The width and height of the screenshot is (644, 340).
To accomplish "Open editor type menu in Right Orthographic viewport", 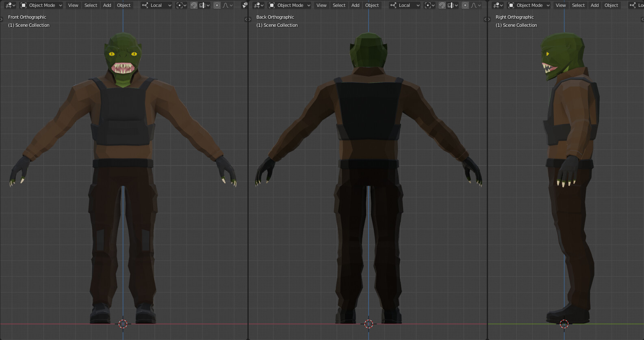I will (498, 5).
